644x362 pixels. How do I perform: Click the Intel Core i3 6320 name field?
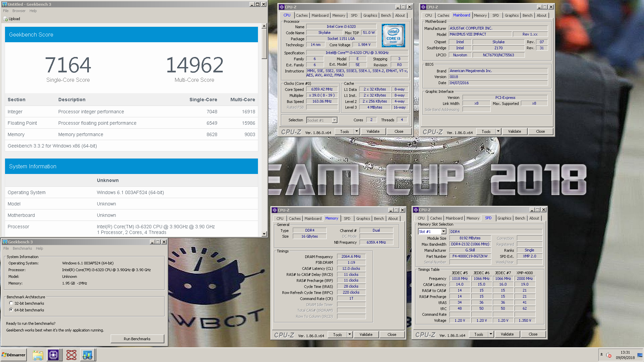(341, 26)
